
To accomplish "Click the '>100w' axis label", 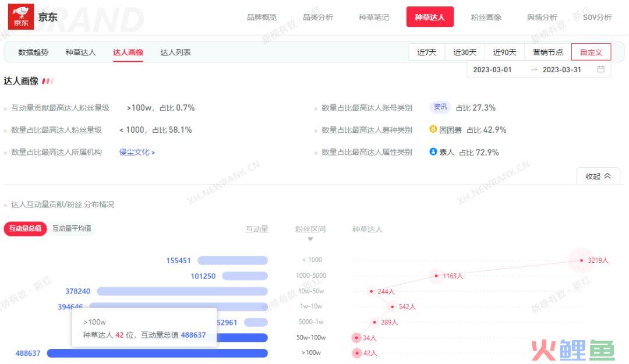I will (x=311, y=352).
